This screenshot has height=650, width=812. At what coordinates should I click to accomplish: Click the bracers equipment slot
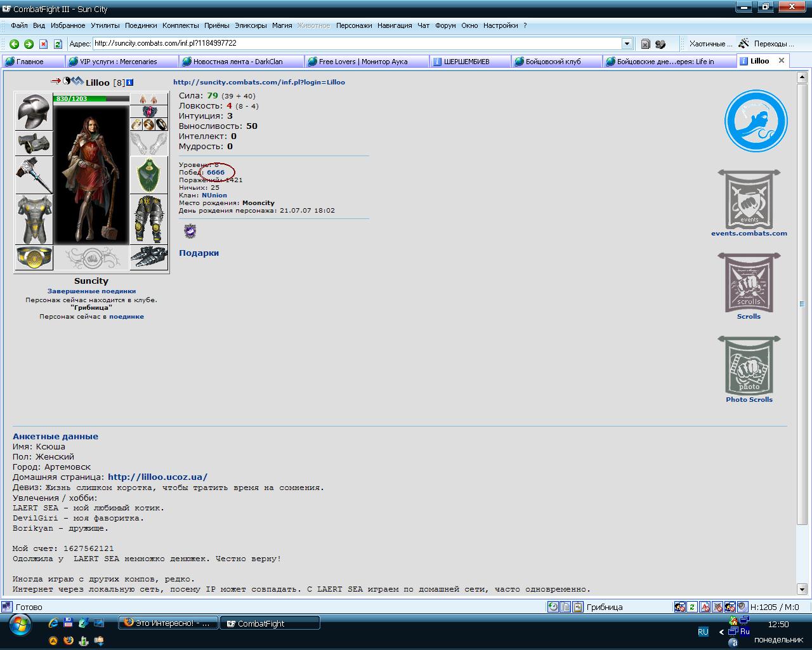[x=34, y=143]
